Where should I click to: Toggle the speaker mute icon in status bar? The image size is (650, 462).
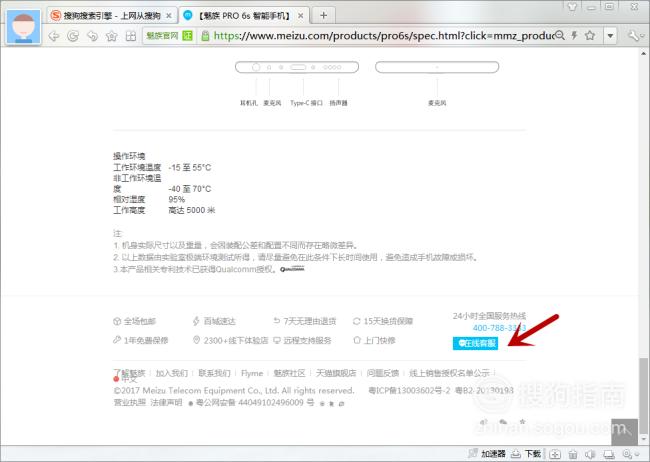[x=590, y=454]
